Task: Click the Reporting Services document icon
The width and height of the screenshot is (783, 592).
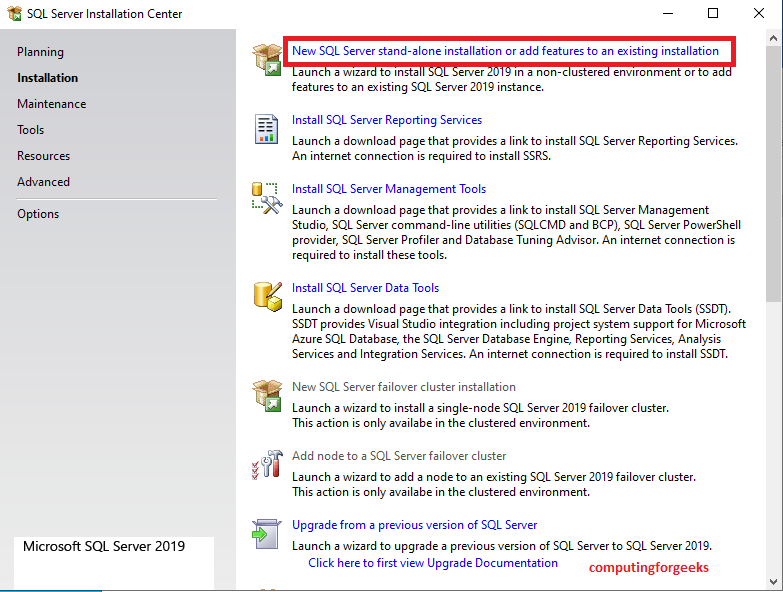Action: [267, 129]
